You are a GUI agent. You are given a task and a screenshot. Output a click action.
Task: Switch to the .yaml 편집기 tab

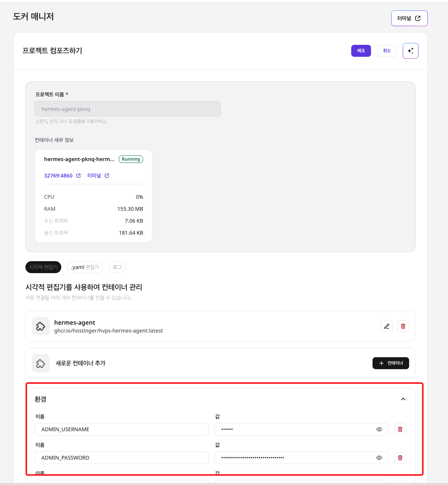(x=85, y=267)
